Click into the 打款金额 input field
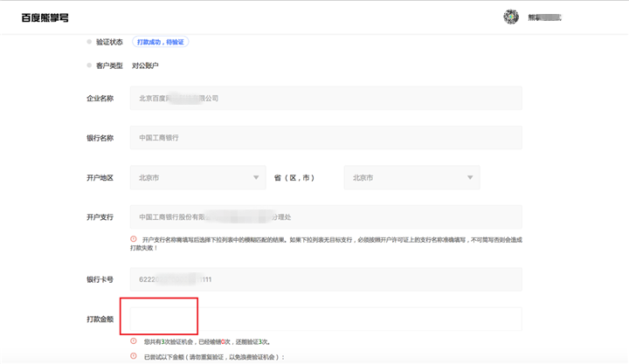629x364 pixels. pos(326,319)
